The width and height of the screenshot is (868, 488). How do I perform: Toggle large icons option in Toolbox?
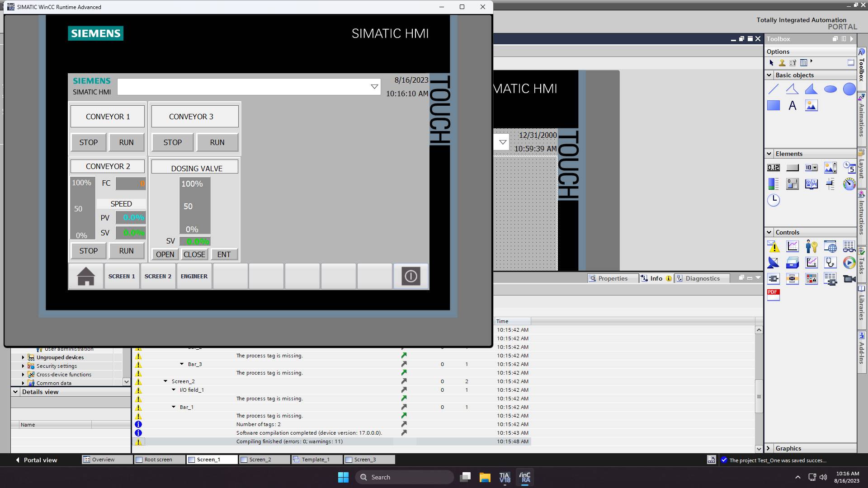[x=850, y=63]
